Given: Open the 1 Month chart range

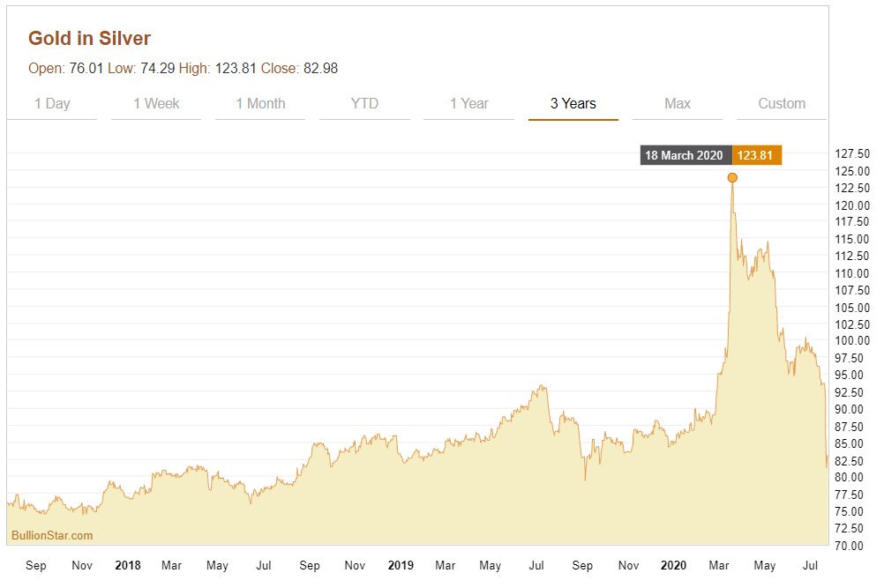Looking at the screenshot, I should pyautogui.click(x=260, y=104).
